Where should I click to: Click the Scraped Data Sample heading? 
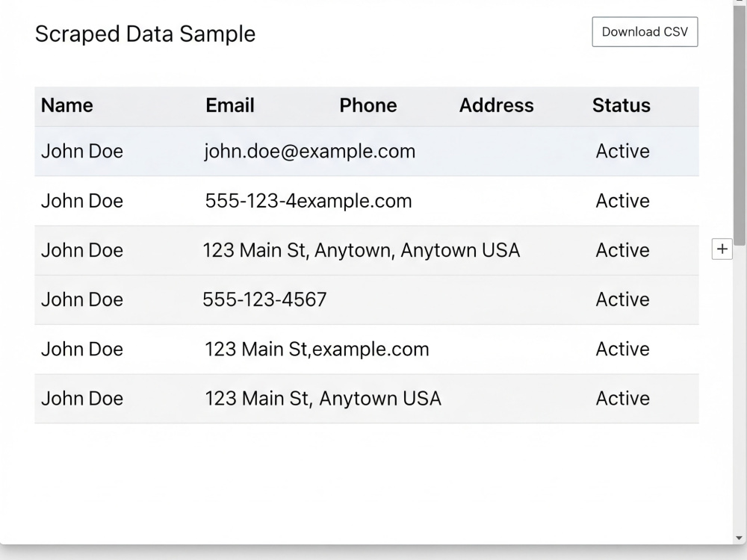pyautogui.click(x=146, y=34)
